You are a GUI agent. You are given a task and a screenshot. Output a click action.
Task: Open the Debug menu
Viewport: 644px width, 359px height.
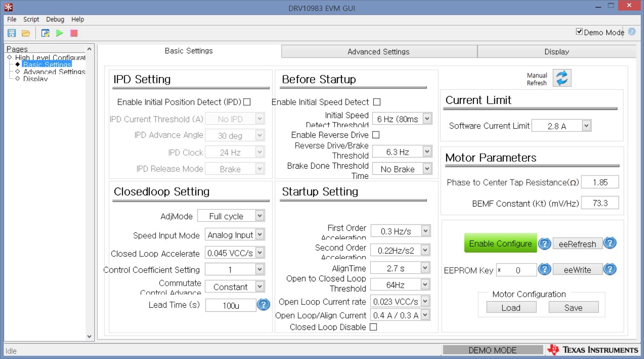tap(55, 19)
